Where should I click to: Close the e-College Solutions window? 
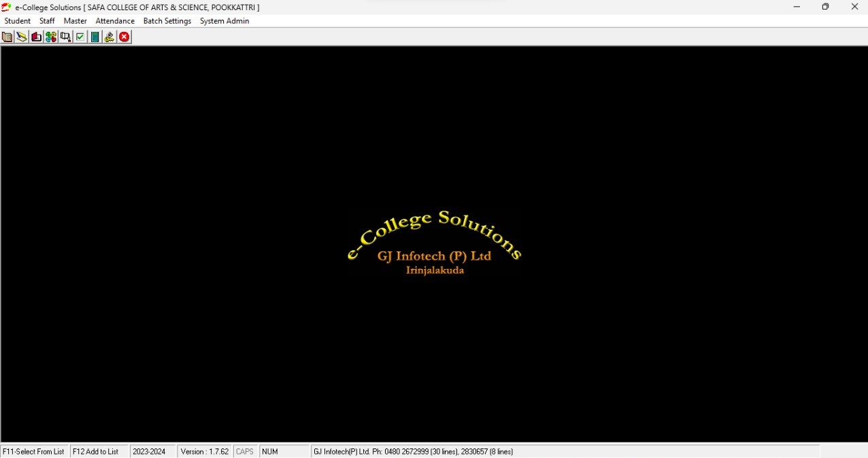(x=854, y=7)
